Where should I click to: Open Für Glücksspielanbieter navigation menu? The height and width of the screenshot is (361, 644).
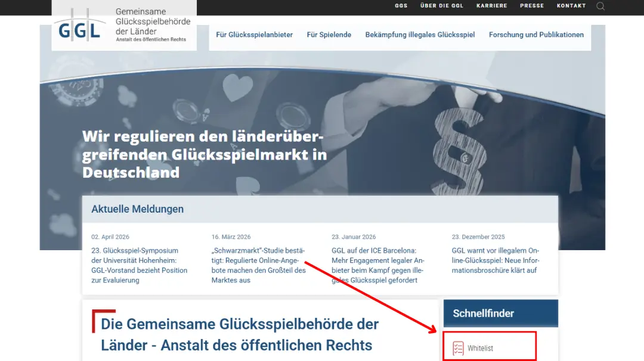[x=254, y=35]
